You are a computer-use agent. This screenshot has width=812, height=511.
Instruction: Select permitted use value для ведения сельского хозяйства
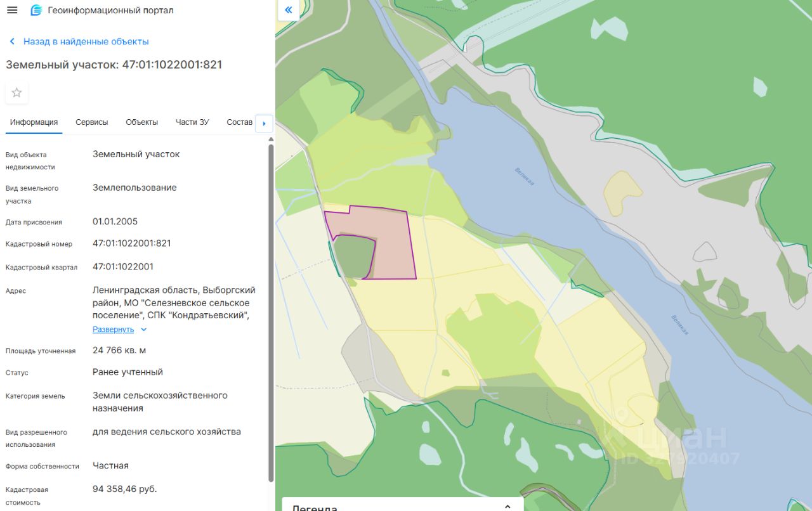click(x=167, y=432)
